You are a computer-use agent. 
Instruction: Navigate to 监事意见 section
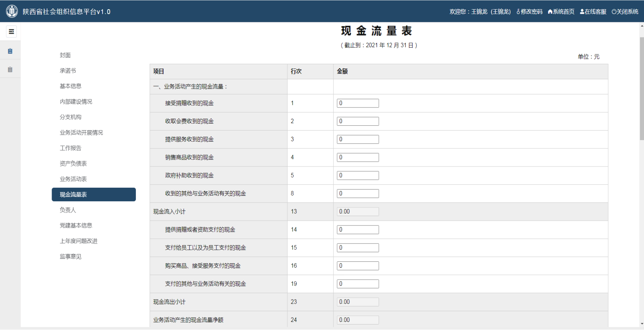[x=71, y=256]
